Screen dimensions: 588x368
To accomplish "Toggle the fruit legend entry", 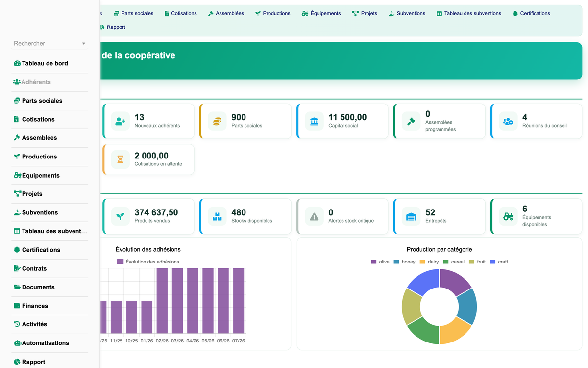I will coord(477,262).
